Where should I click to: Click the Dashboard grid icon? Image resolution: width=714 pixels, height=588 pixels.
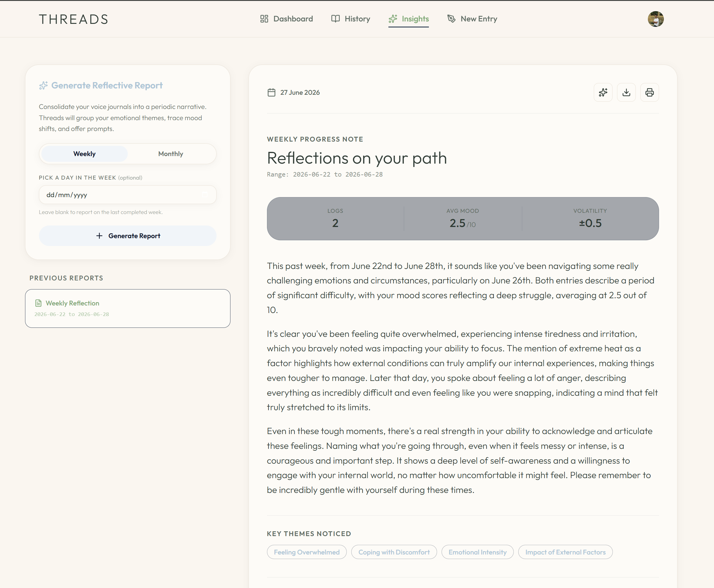pos(264,19)
